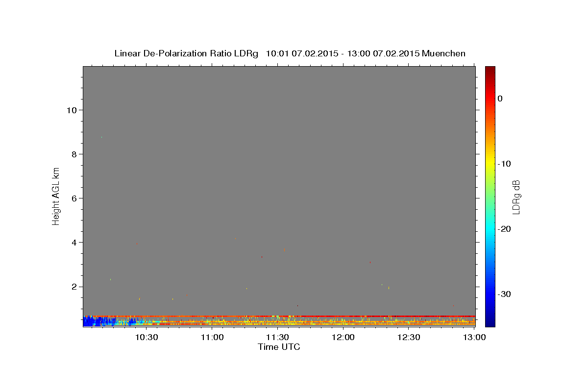Click the colorbar value 0
This screenshot has height=392, width=588.
(500, 98)
